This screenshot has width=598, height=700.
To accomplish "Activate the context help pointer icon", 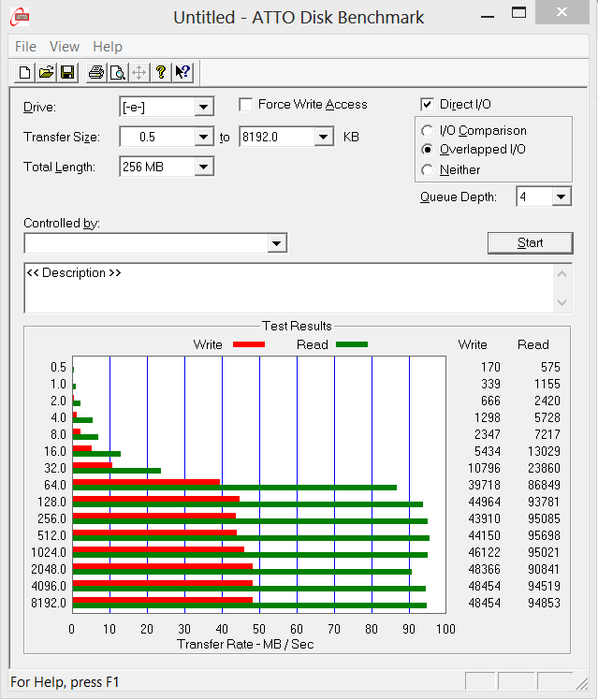I will click(x=182, y=72).
